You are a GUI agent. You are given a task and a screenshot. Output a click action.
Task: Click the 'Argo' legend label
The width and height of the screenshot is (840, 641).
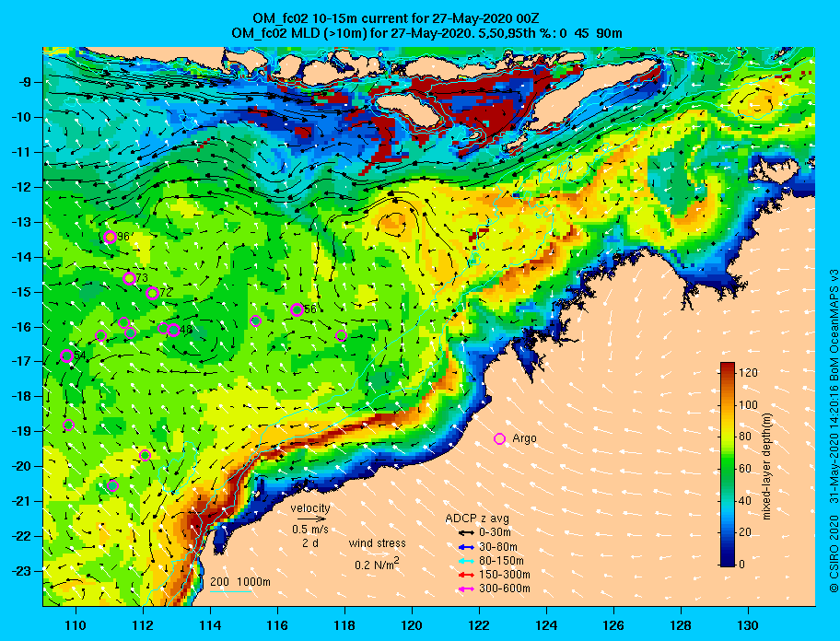tap(524, 438)
